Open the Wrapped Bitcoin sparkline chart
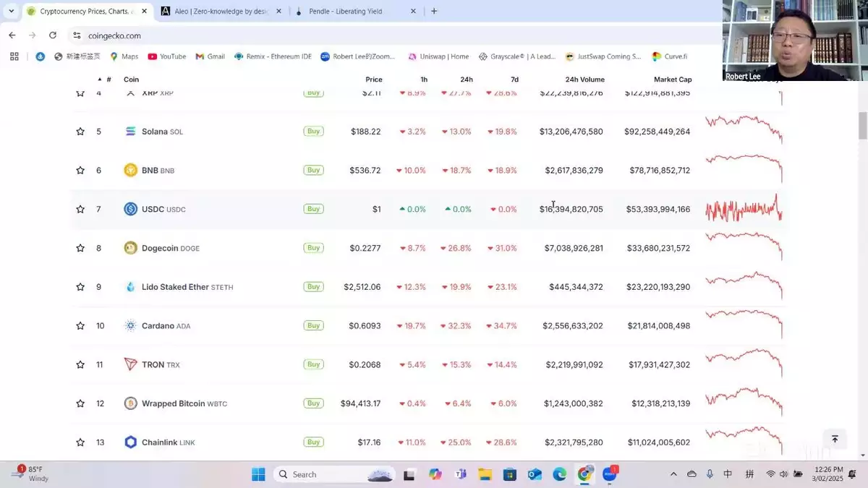Viewport: 868px width, 488px height. [744, 402]
